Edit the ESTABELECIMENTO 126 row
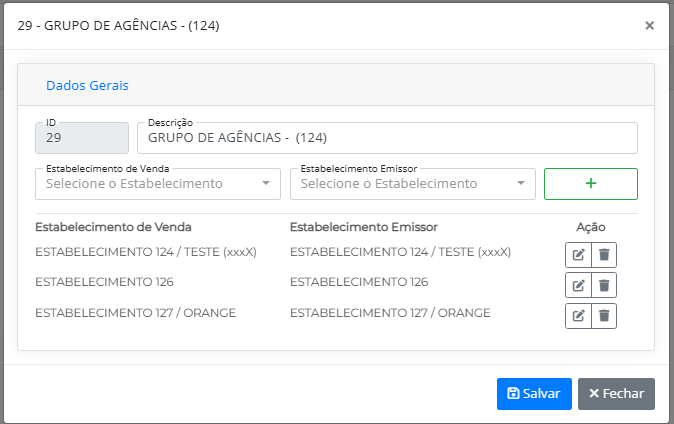The width and height of the screenshot is (674, 424). (x=578, y=285)
